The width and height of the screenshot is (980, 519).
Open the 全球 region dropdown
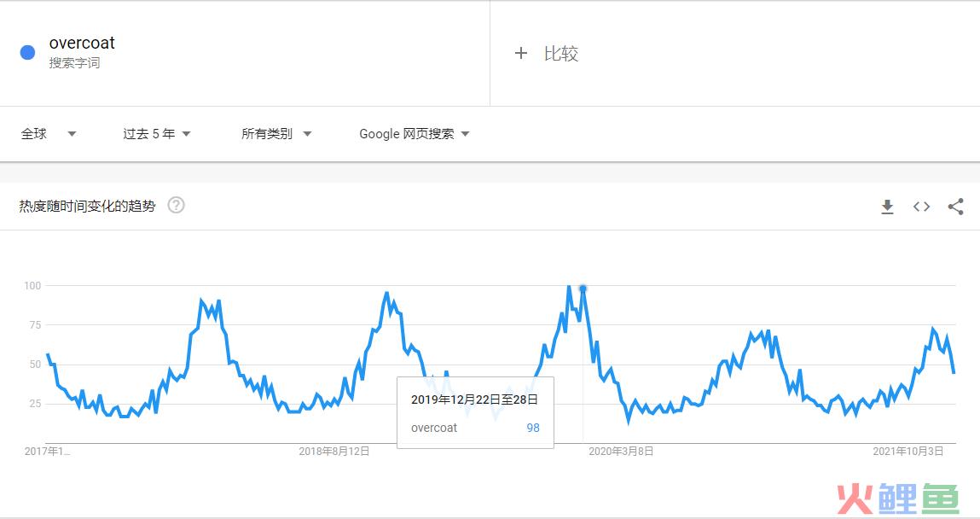[48, 134]
